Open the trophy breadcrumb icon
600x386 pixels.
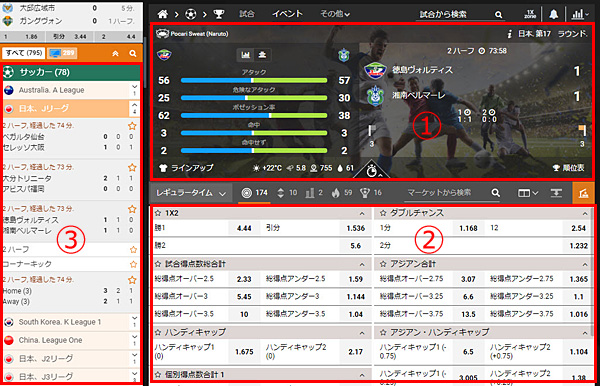click(x=218, y=14)
